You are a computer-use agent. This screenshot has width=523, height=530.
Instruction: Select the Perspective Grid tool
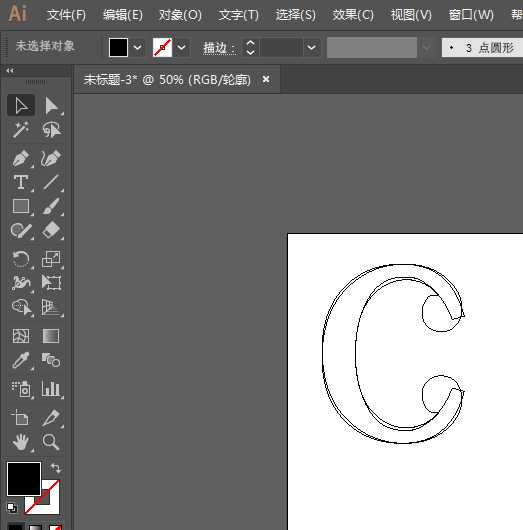[x=51, y=307]
